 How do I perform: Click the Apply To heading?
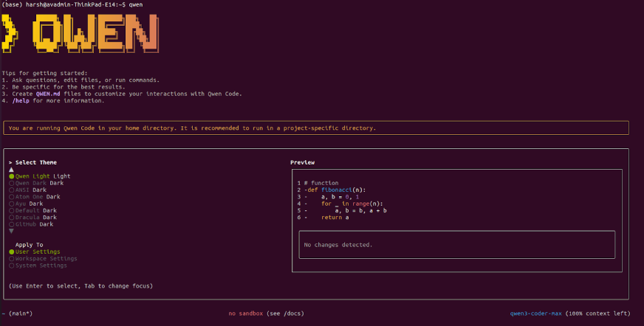click(x=29, y=245)
